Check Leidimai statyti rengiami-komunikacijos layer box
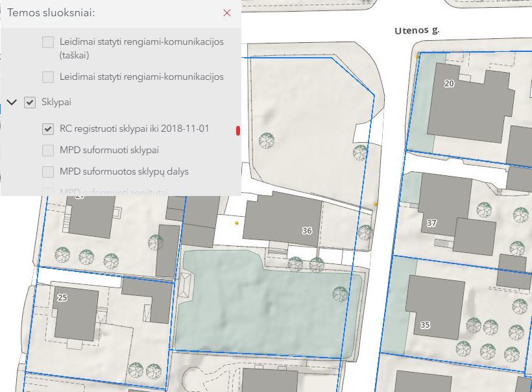The width and height of the screenshot is (532, 392). pyautogui.click(x=48, y=77)
